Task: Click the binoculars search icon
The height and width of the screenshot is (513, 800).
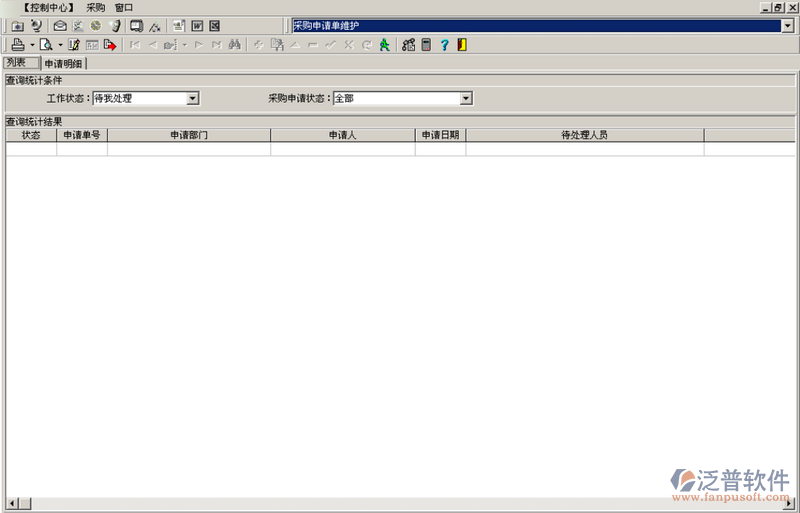Action: [x=234, y=45]
